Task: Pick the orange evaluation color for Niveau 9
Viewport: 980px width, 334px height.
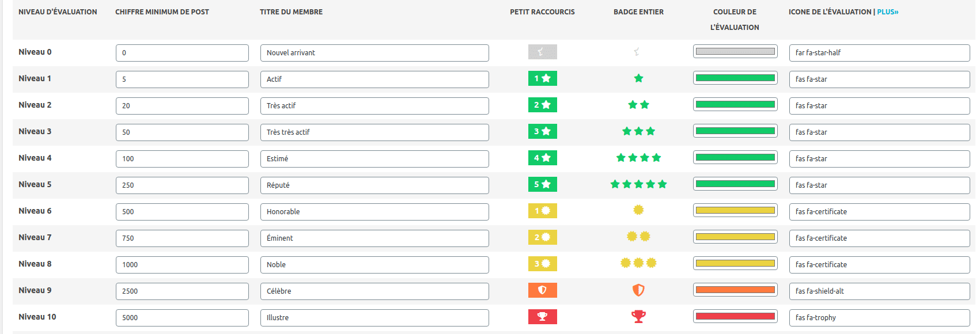Action: [x=735, y=290]
